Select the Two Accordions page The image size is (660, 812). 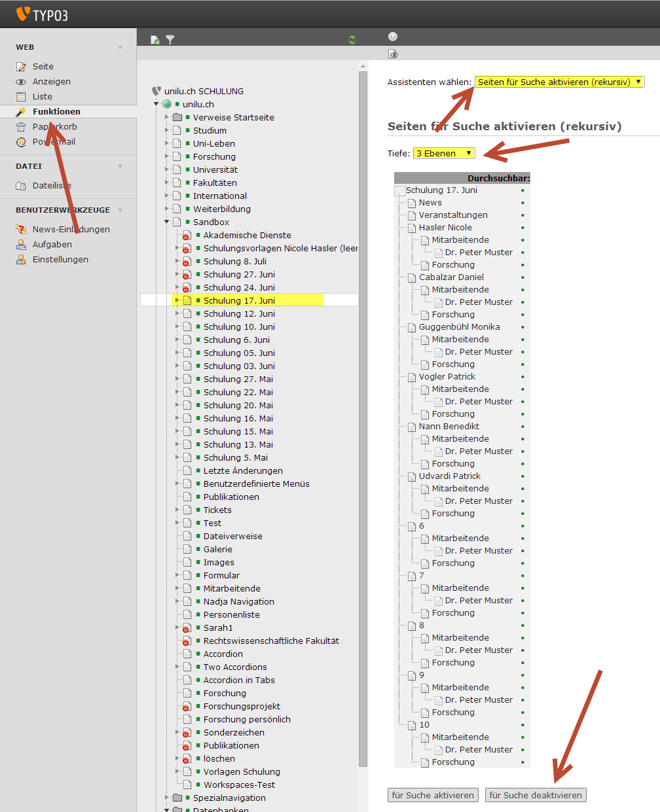235,667
